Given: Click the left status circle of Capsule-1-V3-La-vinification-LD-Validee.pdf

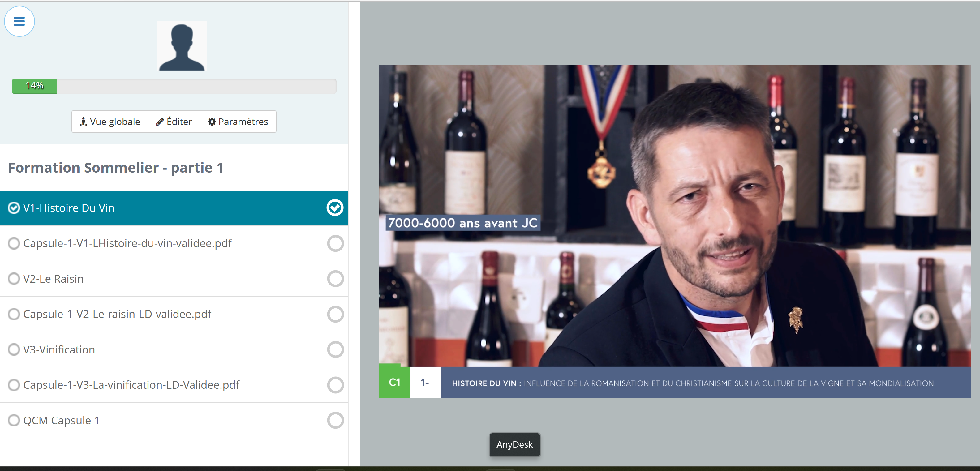Looking at the screenshot, I should [x=14, y=385].
